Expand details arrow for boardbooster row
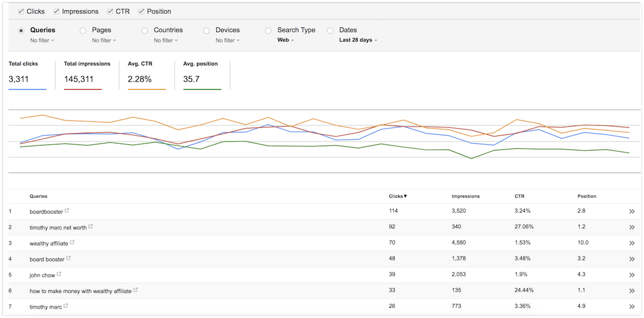The width and height of the screenshot is (644, 318). click(x=632, y=212)
